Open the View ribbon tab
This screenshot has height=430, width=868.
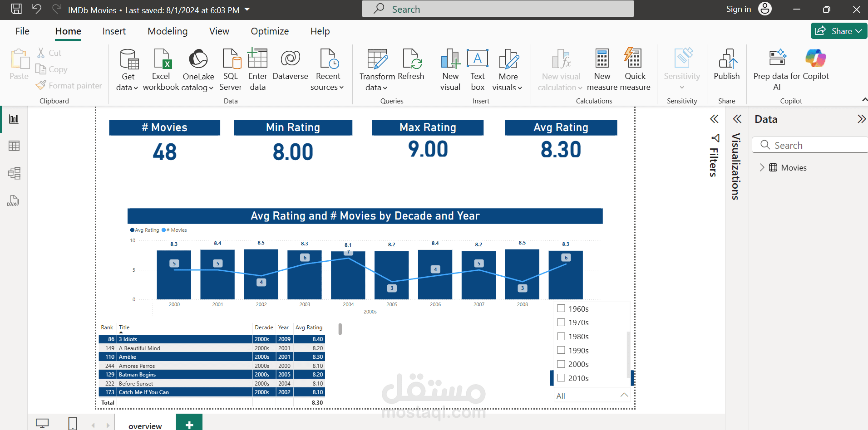pyautogui.click(x=219, y=31)
